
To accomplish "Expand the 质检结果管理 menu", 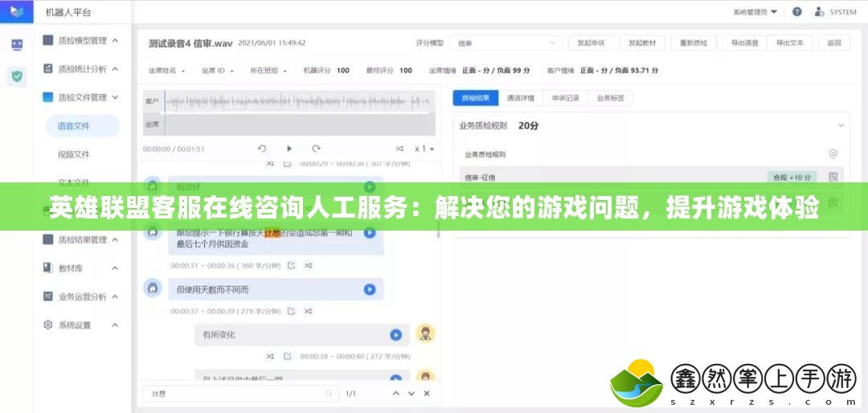I will (x=82, y=239).
